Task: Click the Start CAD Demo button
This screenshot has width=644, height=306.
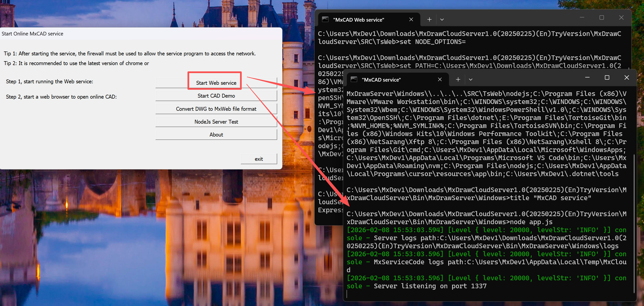Action: tap(216, 96)
